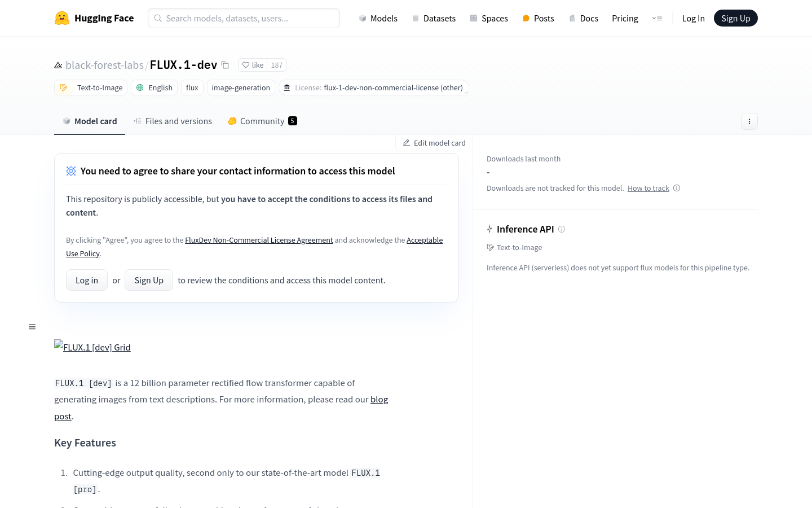The height and width of the screenshot is (508, 812).
Task: Switch to the Community tab
Action: pyautogui.click(x=262, y=121)
